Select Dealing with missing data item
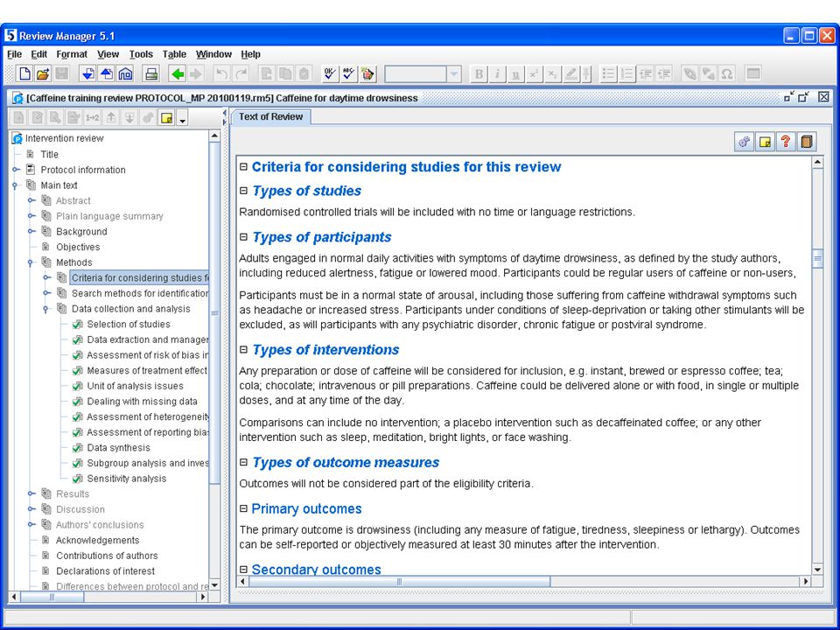This screenshot has height=630, width=840. 142,402
